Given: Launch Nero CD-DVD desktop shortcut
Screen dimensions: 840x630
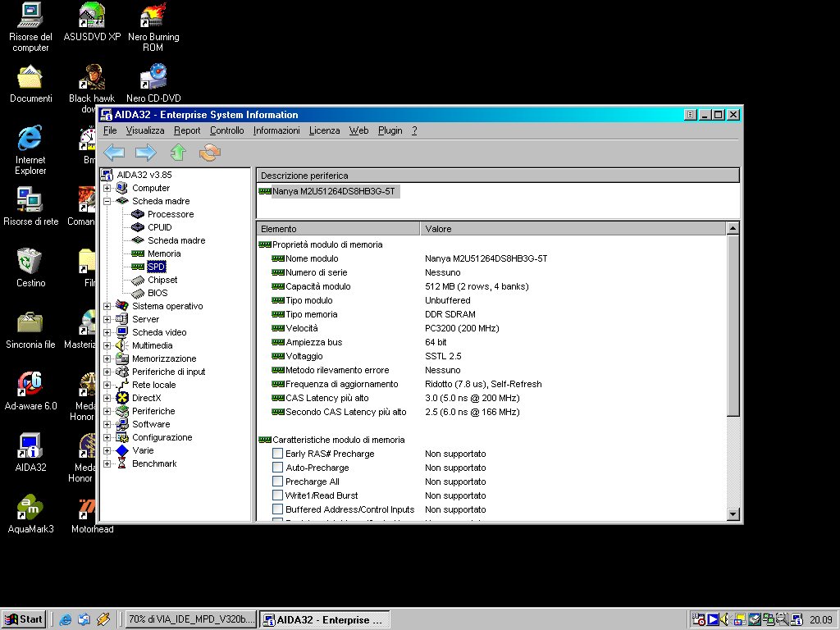Looking at the screenshot, I should [x=153, y=84].
